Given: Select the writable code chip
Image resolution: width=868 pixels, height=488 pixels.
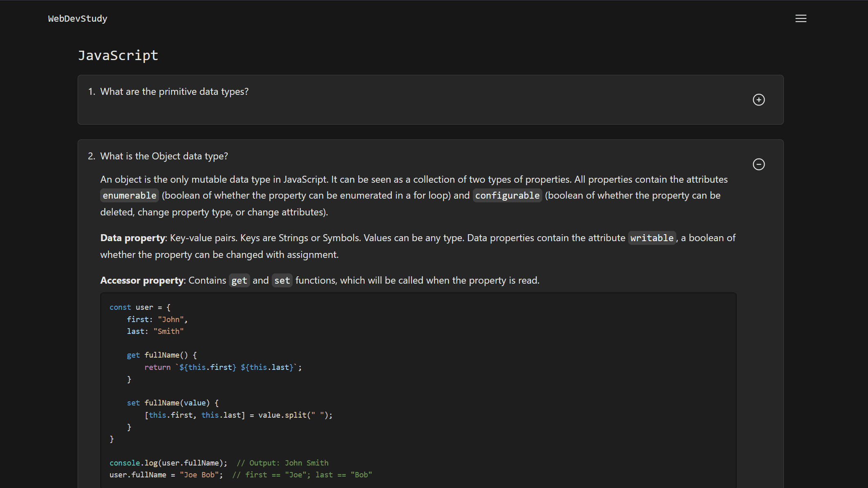Looking at the screenshot, I should 652,237.
